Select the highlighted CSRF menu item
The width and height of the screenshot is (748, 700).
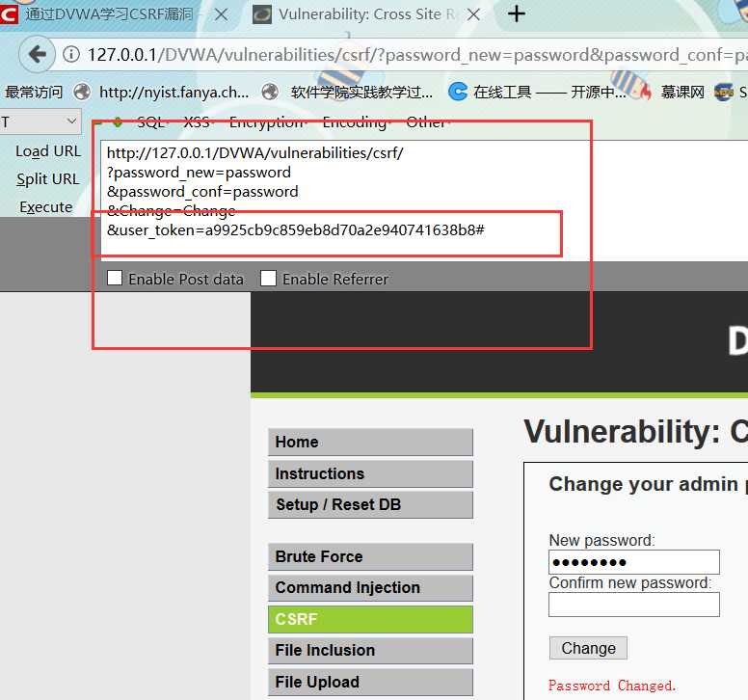coord(370,619)
